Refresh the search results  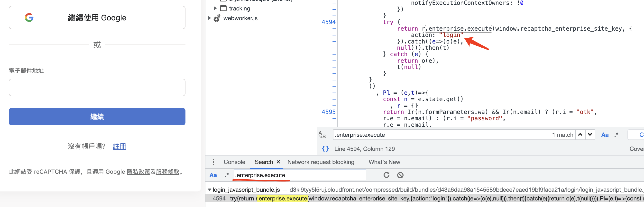click(386, 175)
